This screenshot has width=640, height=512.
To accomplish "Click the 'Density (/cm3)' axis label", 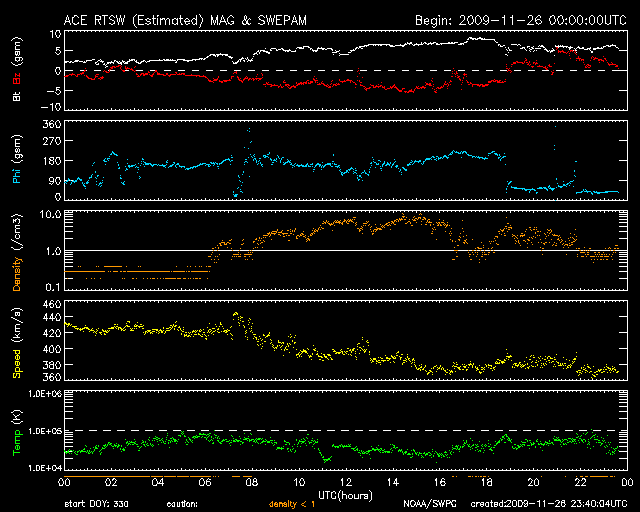I will tap(17, 252).
